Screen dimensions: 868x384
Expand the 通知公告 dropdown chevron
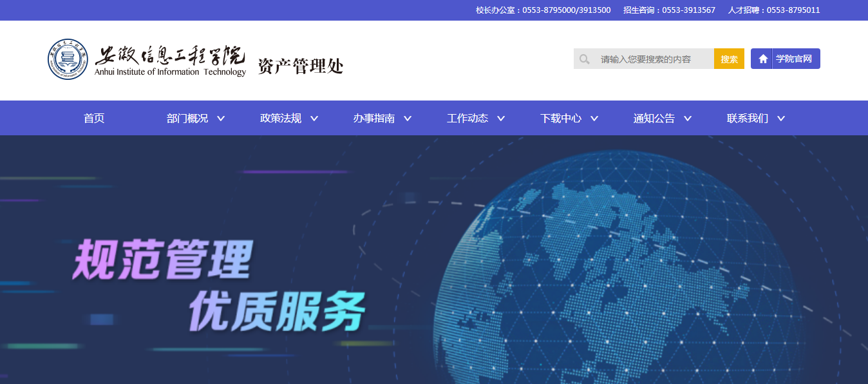point(688,119)
